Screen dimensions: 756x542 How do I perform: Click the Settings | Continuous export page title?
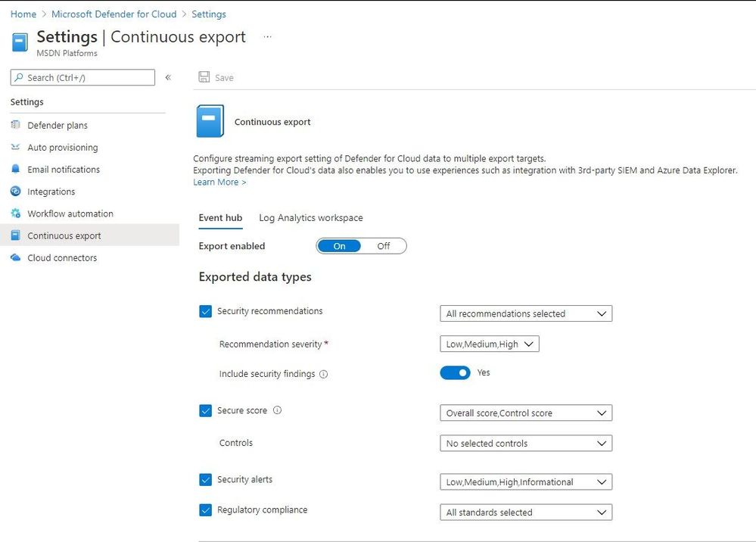click(142, 36)
